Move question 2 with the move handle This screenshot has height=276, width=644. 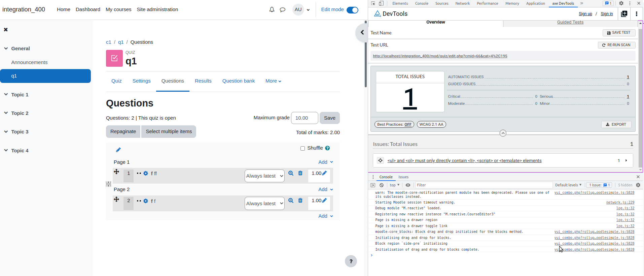point(116,199)
